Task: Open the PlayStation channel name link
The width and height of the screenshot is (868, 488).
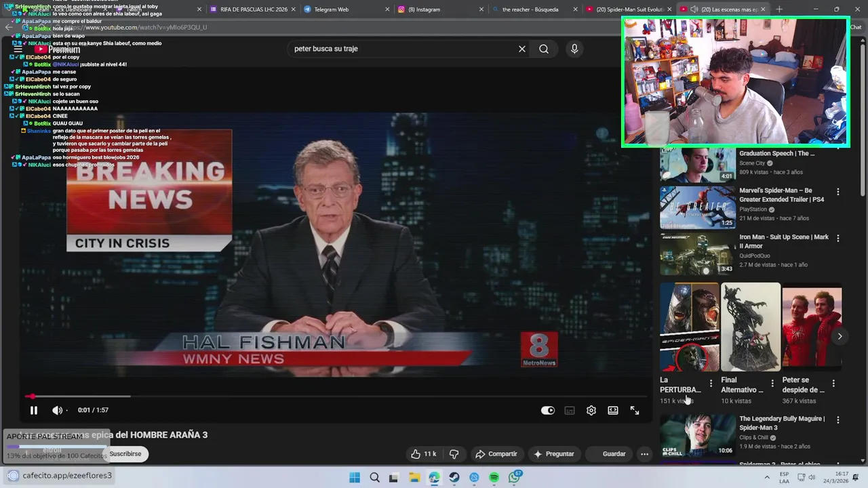Action: [x=753, y=209]
